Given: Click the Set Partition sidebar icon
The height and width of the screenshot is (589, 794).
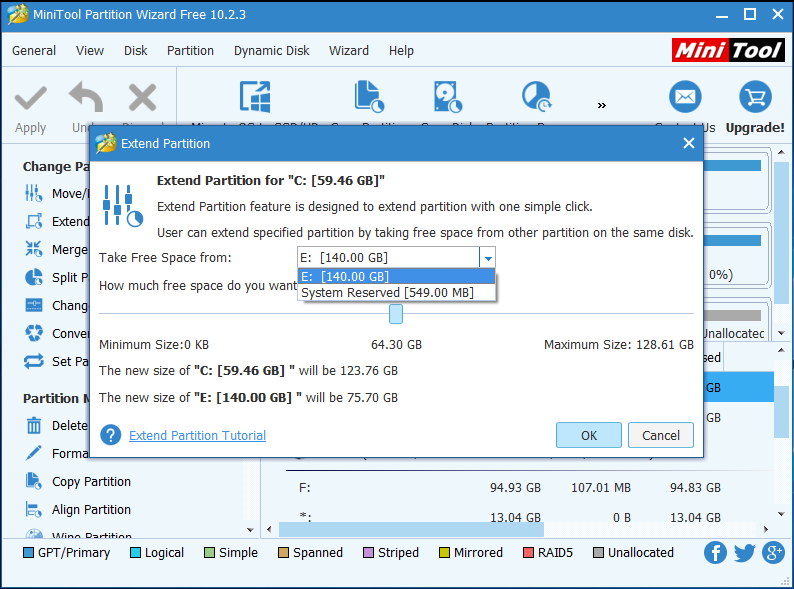Looking at the screenshot, I should pos(34,361).
